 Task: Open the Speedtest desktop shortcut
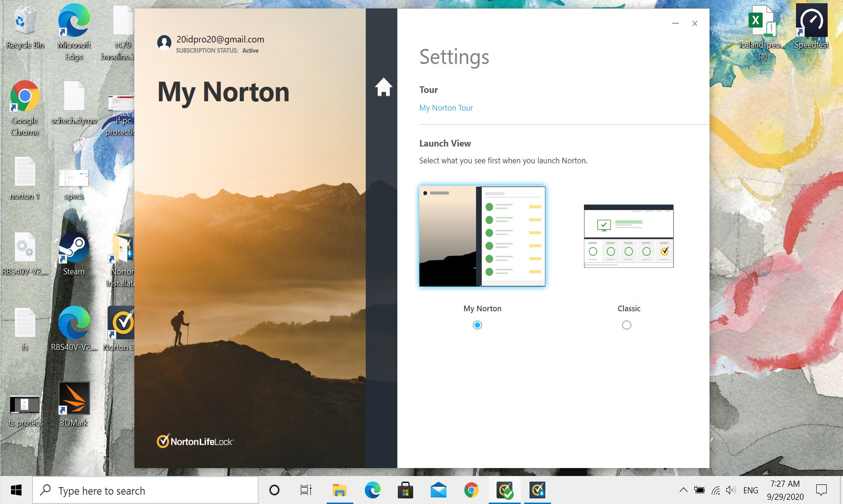click(811, 26)
